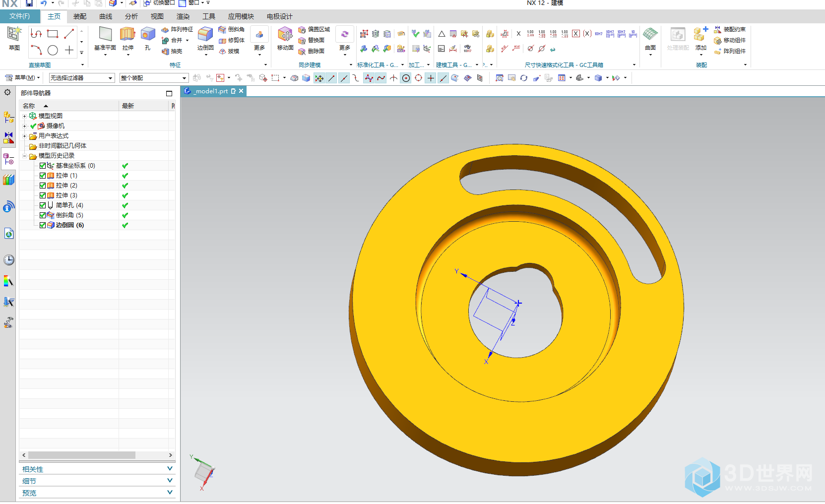Image resolution: width=825 pixels, height=504 pixels.
Task: Switch to the 渲染 ribbon tab
Action: coord(183,16)
